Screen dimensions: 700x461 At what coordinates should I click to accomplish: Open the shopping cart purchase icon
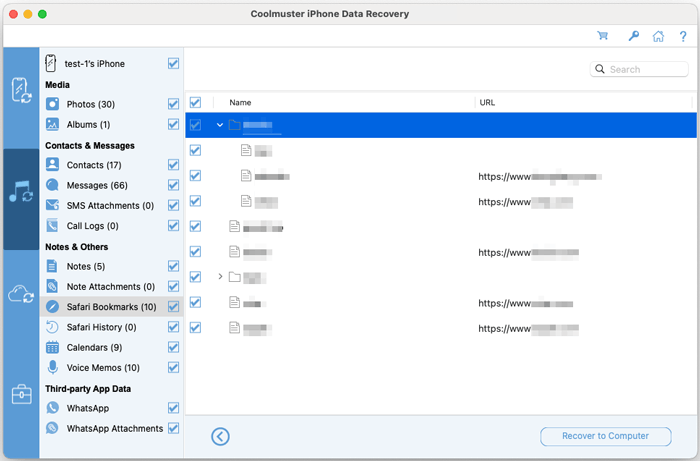tap(603, 36)
